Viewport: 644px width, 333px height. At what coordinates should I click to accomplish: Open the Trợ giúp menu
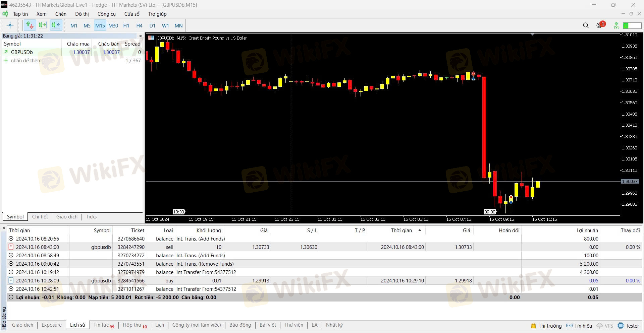[x=157, y=14]
